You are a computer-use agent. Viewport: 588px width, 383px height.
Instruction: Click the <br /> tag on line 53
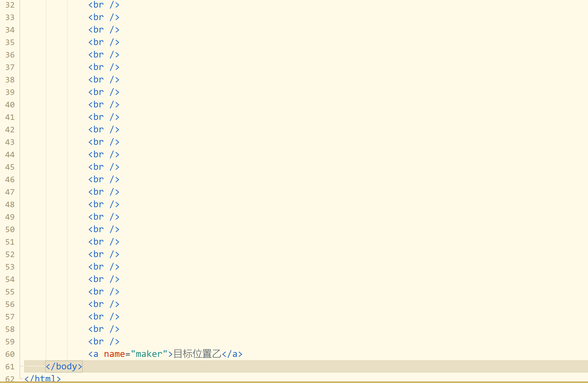click(x=104, y=267)
